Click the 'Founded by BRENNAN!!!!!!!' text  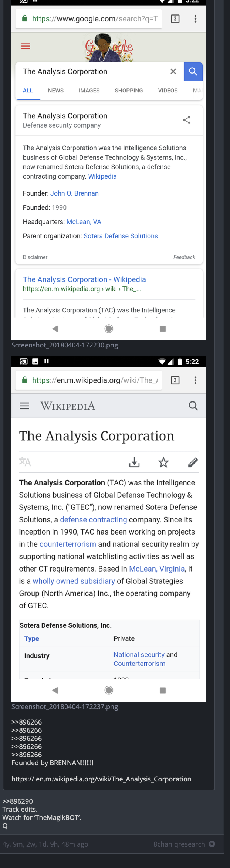pyautogui.click(x=53, y=763)
